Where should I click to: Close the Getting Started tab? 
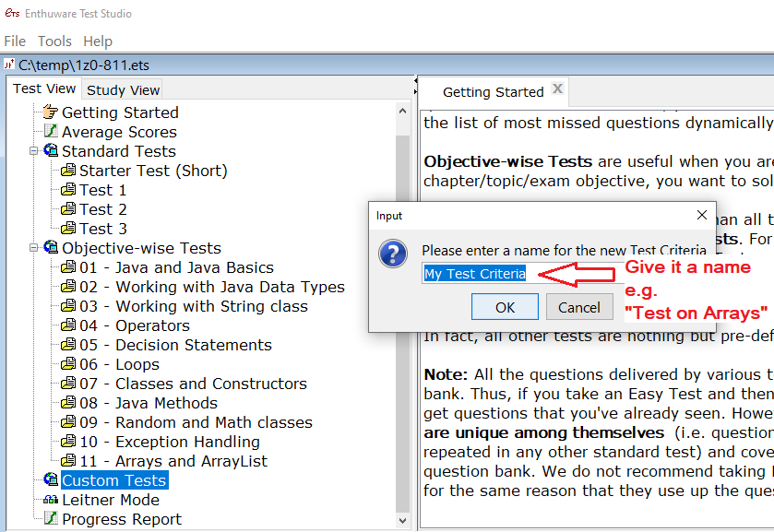click(557, 89)
